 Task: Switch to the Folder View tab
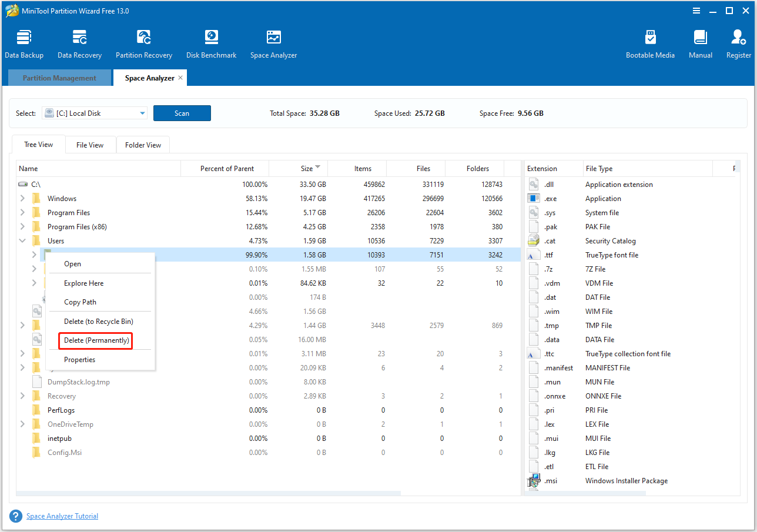pyautogui.click(x=142, y=144)
